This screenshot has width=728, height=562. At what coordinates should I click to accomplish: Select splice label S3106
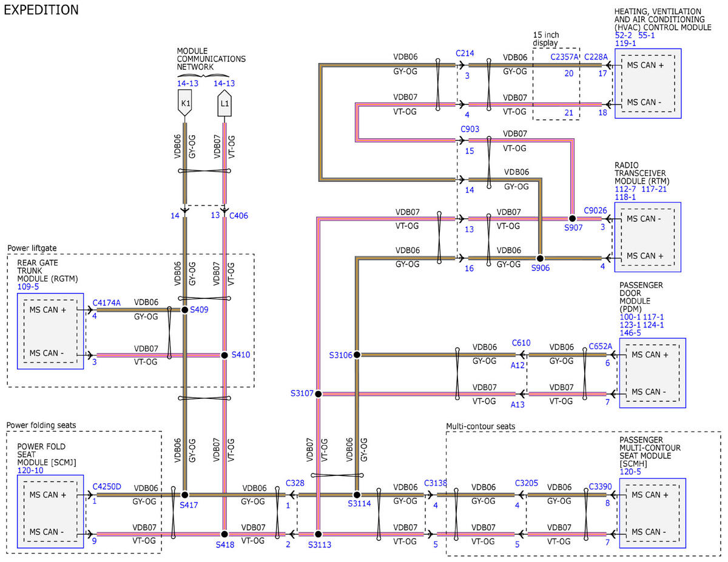pos(340,355)
